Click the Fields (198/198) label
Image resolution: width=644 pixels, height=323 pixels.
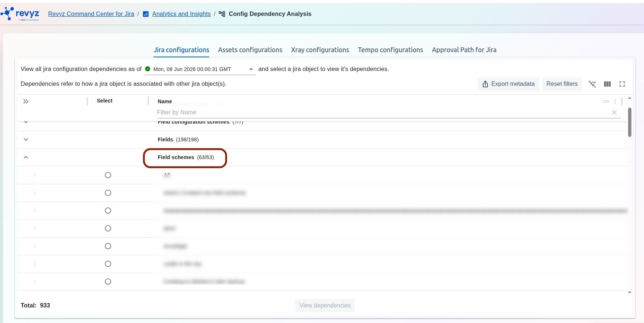click(178, 139)
